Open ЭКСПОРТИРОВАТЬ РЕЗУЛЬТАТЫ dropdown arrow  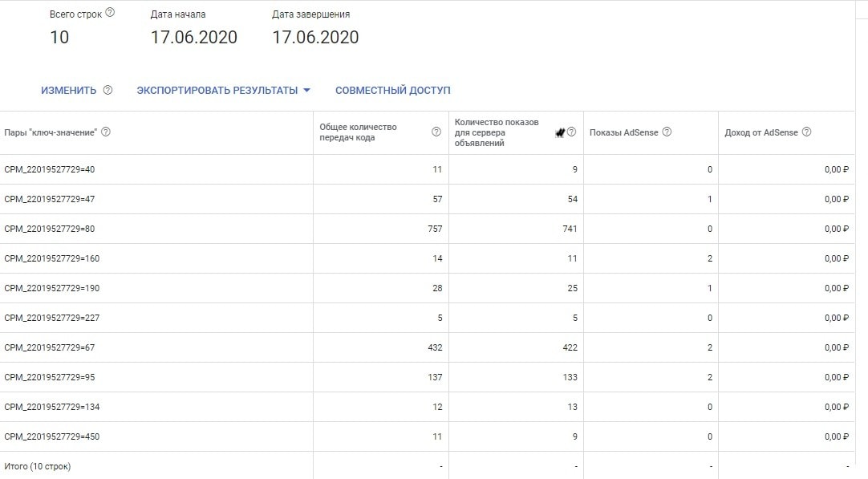[306, 91]
